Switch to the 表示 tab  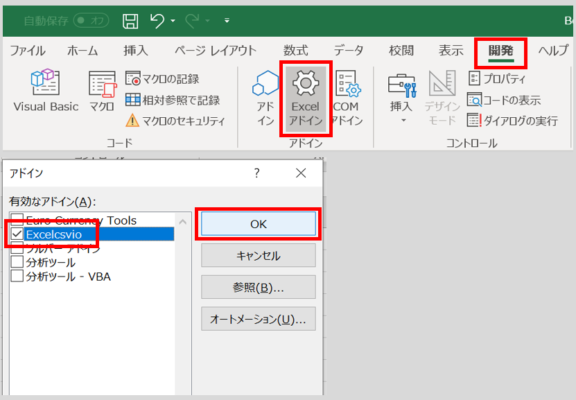(x=451, y=51)
